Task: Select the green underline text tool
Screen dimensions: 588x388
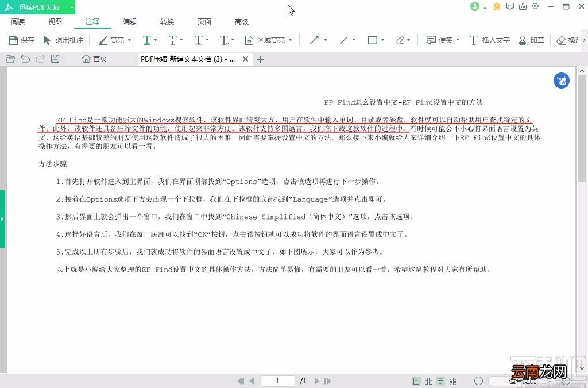Action: coord(146,40)
